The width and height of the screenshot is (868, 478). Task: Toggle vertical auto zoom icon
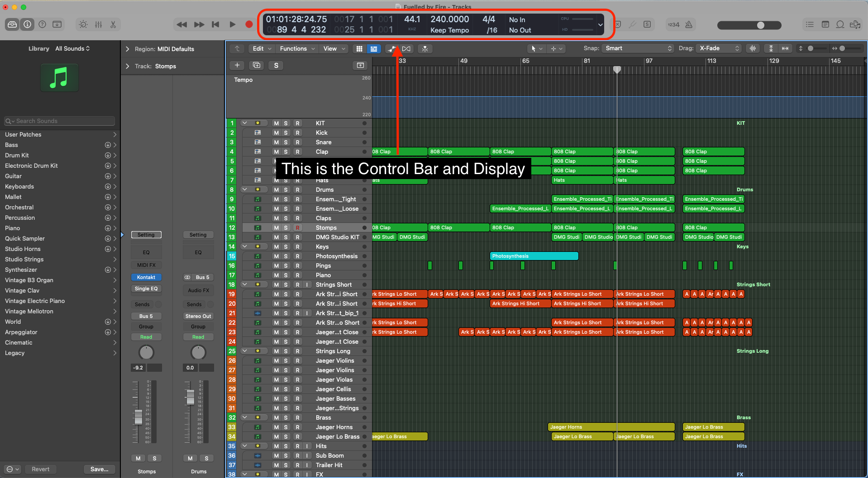pyautogui.click(x=771, y=48)
